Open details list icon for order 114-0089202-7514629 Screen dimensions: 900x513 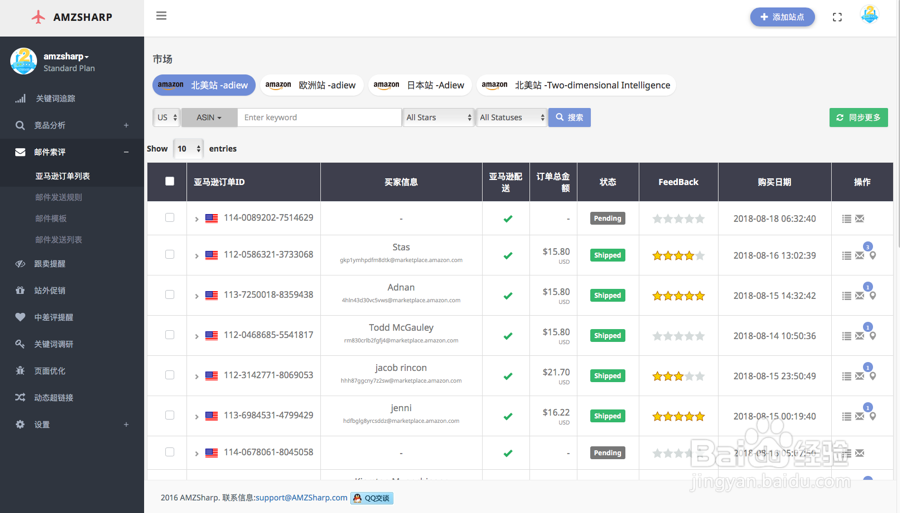click(847, 219)
